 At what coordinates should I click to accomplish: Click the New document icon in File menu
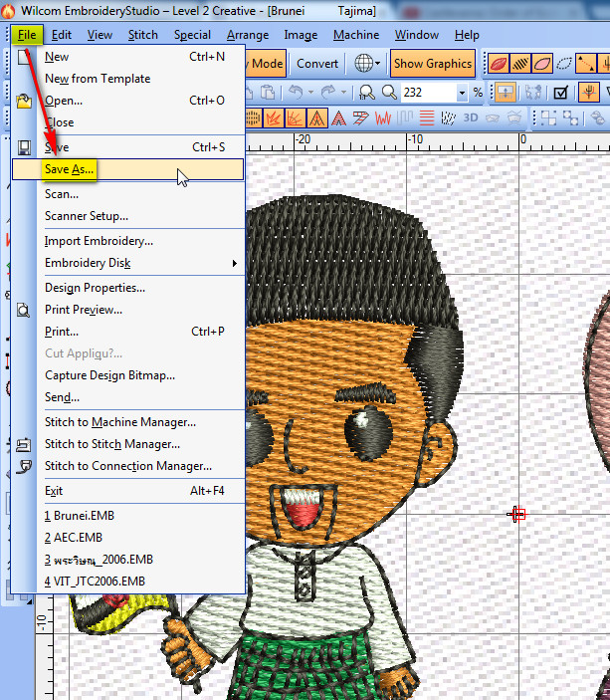click(24, 57)
